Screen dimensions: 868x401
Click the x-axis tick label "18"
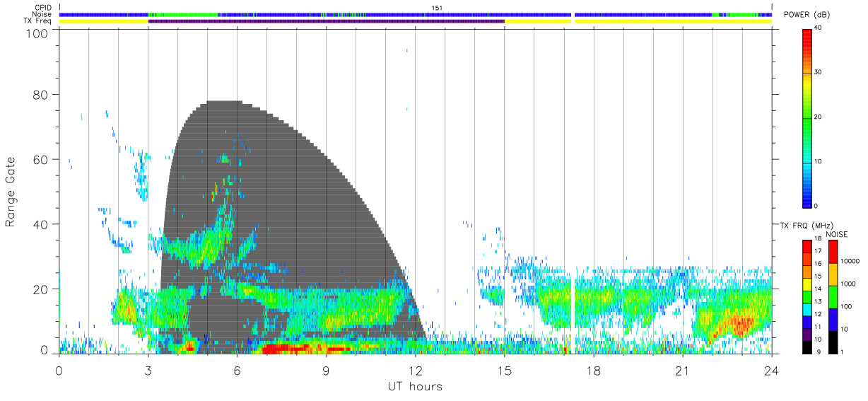tap(593, 371)
